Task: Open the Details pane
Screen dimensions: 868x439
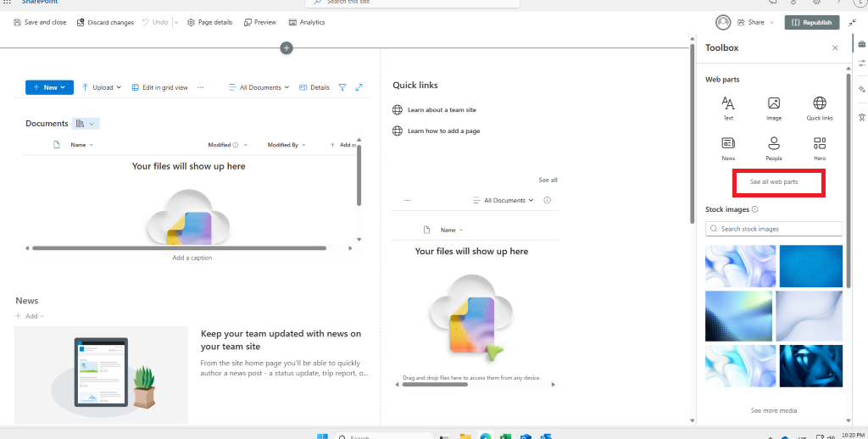Action: [x=314, y=87]
